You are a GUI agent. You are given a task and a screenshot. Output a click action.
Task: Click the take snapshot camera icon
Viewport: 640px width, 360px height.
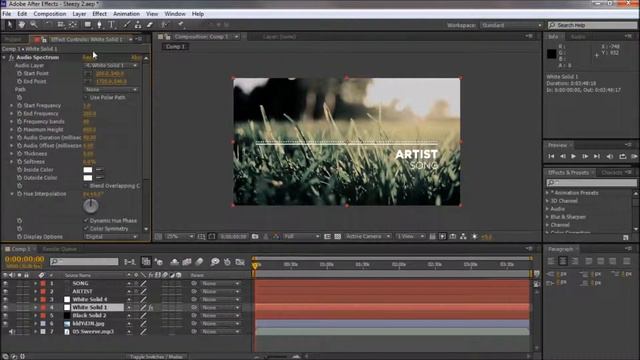(255, 236)
